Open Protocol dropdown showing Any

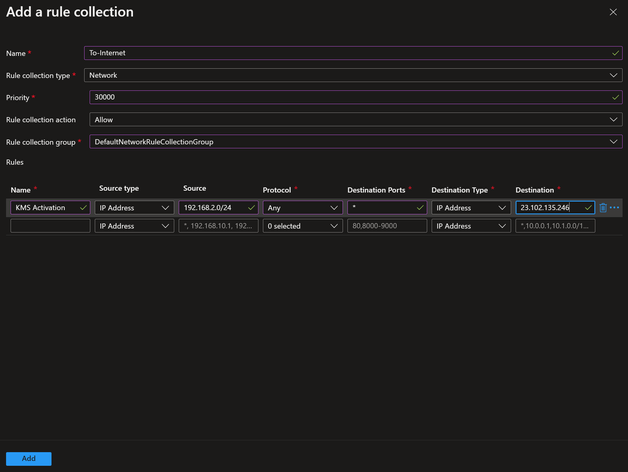pos(303,208)
